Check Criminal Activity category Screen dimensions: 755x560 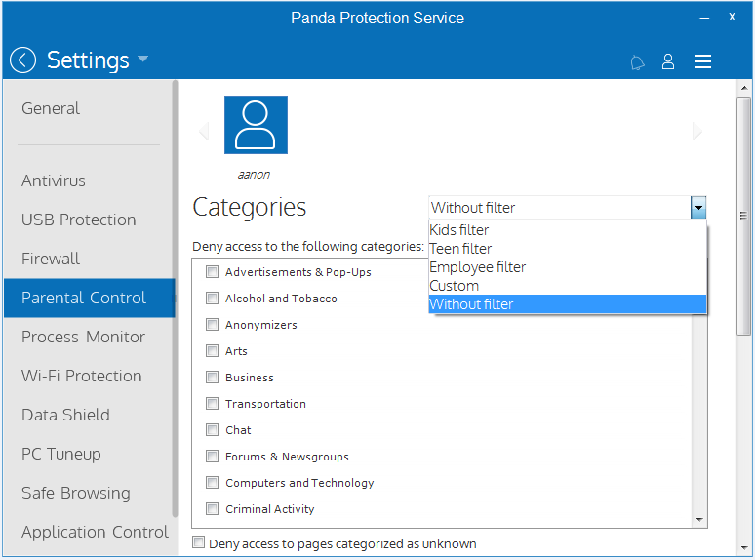(212, 509)
